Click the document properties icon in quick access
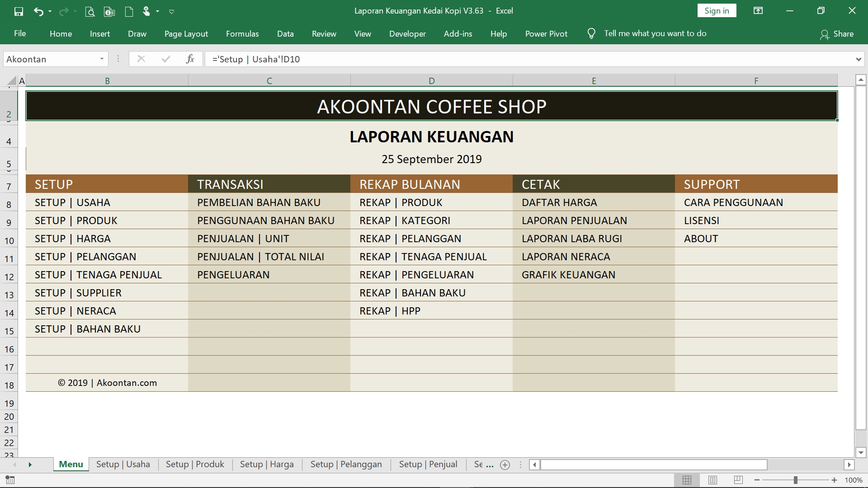This screenshot has height=488, width=868. click(x=109, y=11)
